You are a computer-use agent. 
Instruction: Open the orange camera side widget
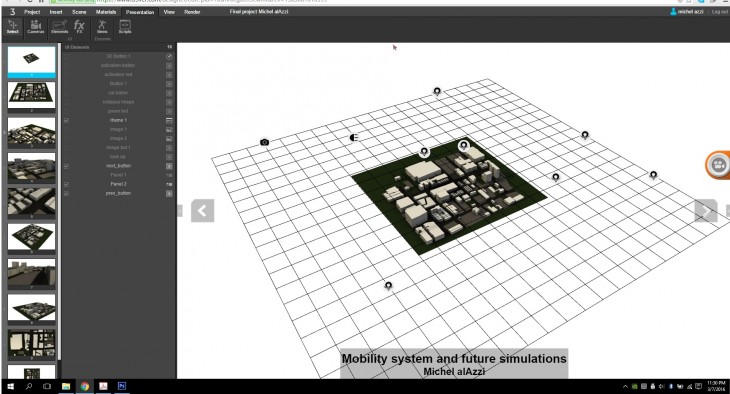click(x=717, y=165)
